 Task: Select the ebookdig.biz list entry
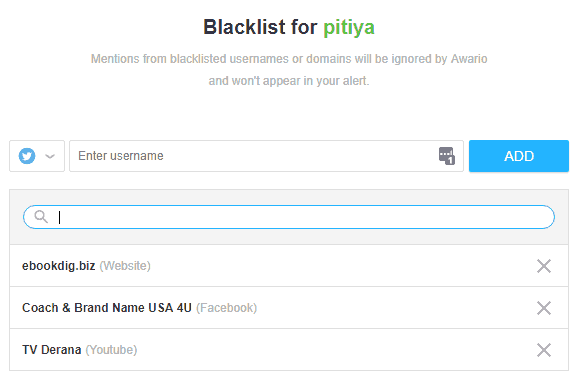(x=59, y=266)
